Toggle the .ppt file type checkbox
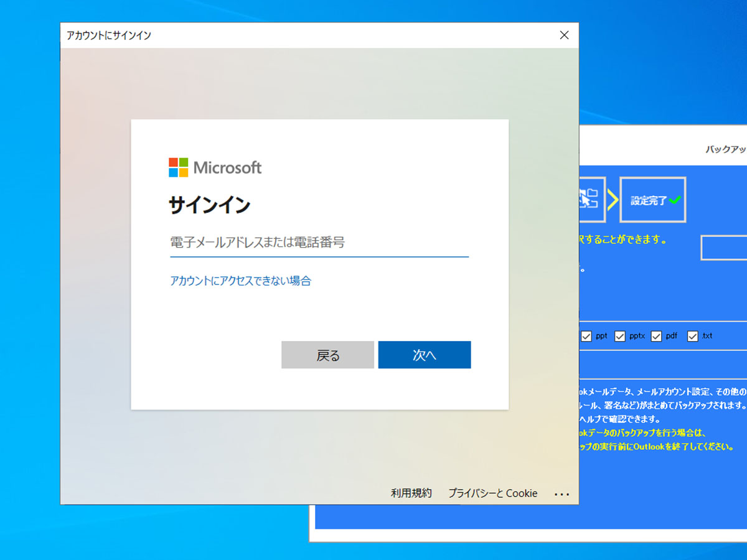Screen dimensions: 747x560 [586, 336]
